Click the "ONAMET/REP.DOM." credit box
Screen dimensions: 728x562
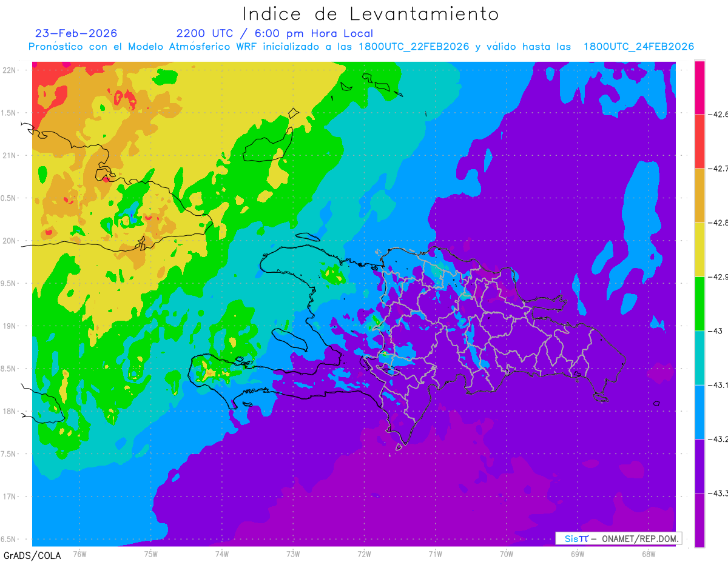click(x=618, y=538)
